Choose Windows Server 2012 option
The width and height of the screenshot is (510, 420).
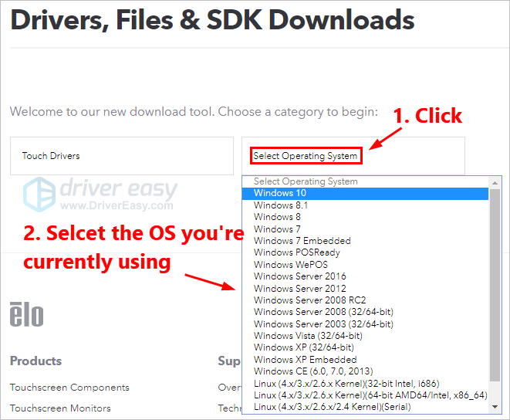coord(299,289)
